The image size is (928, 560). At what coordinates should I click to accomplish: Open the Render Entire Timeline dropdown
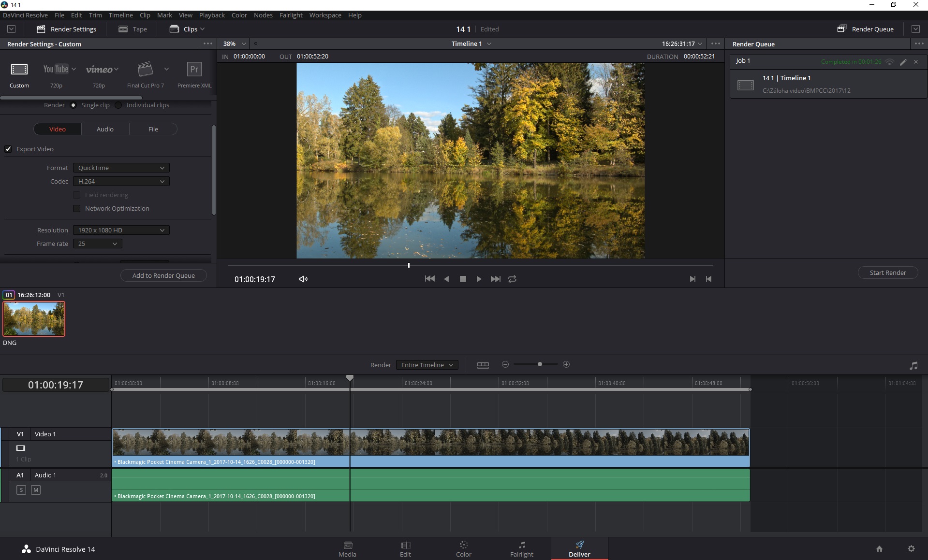[x=427, y=365]
